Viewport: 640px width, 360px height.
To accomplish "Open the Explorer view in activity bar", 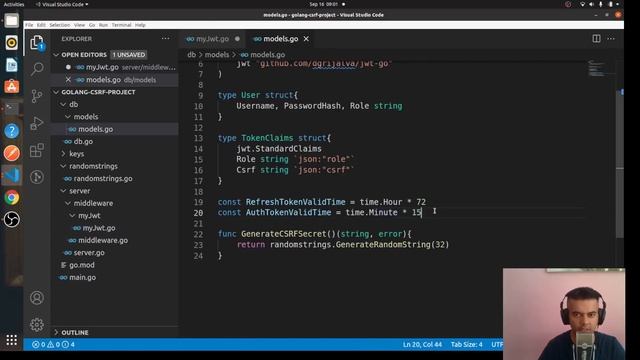I will (37, 42).
